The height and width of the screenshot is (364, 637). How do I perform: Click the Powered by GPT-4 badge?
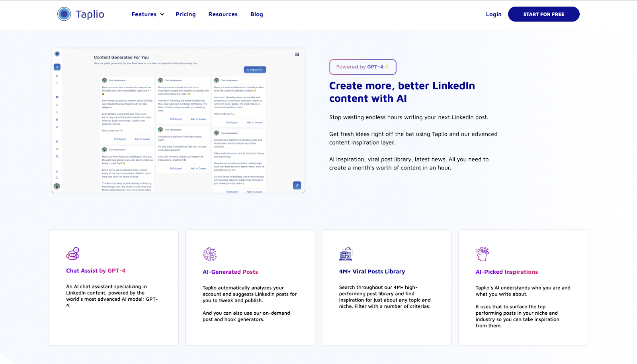(x=363, y=67)
